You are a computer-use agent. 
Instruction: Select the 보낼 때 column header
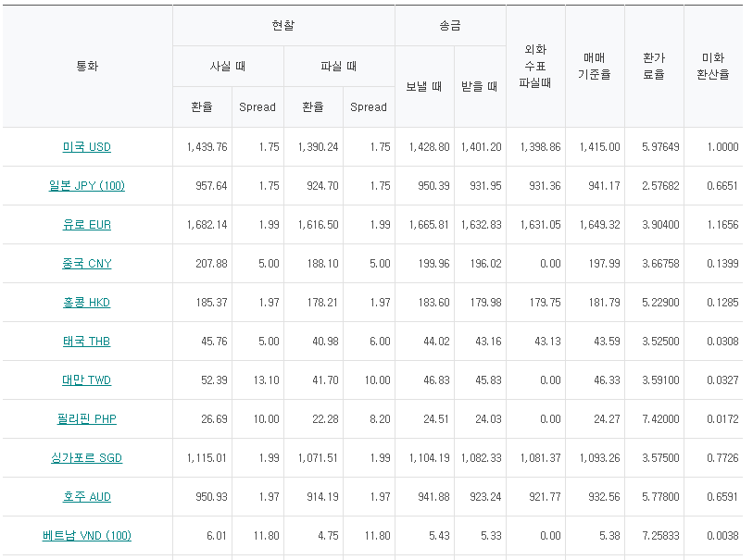(x=424, y=87)
